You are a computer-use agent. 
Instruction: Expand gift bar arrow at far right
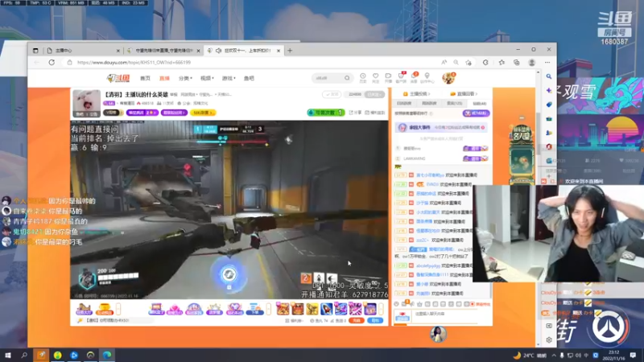coord(381,309)
